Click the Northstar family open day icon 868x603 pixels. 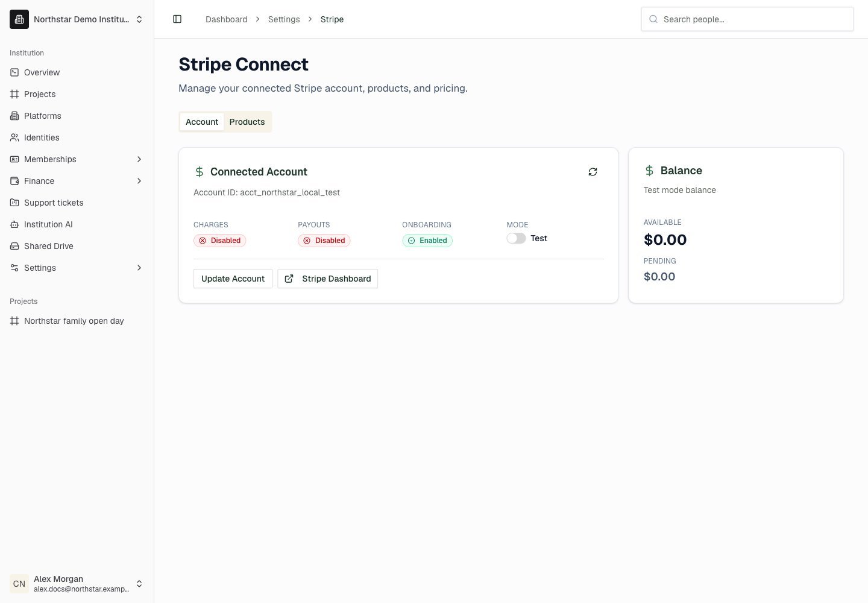pos(14,321)
